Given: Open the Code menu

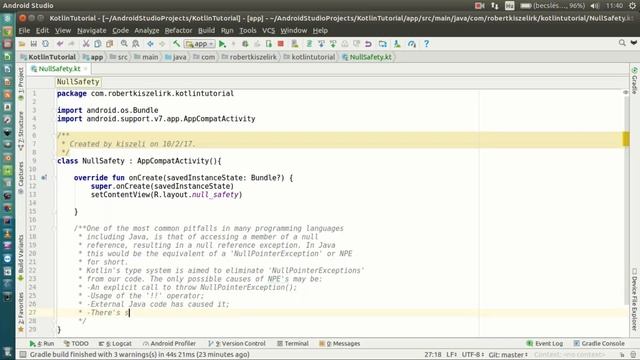Looking at the screenshot, I should tap(120, 31).
